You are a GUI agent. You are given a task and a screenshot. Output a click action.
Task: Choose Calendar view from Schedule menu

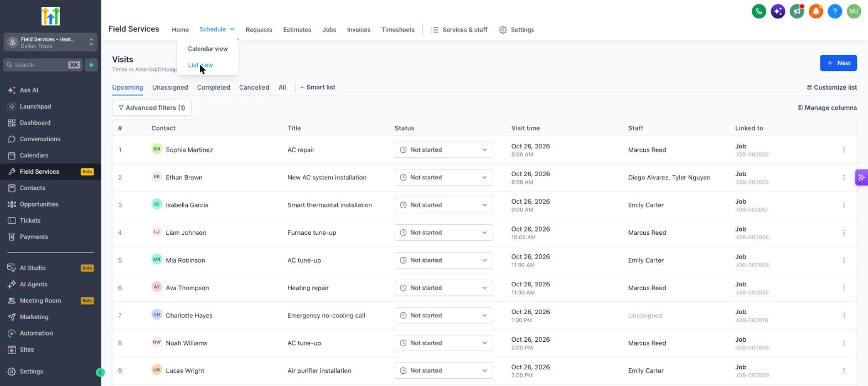[208, 49]
